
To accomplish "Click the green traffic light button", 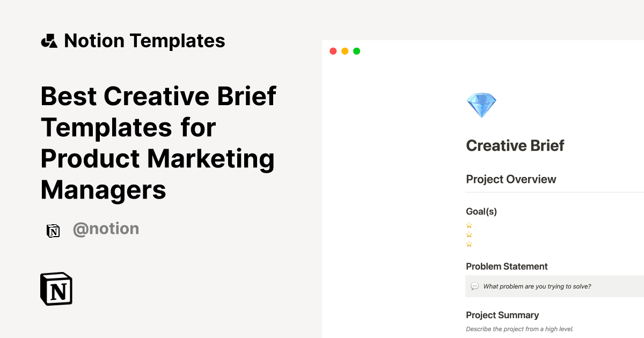I will pos(356,50).
